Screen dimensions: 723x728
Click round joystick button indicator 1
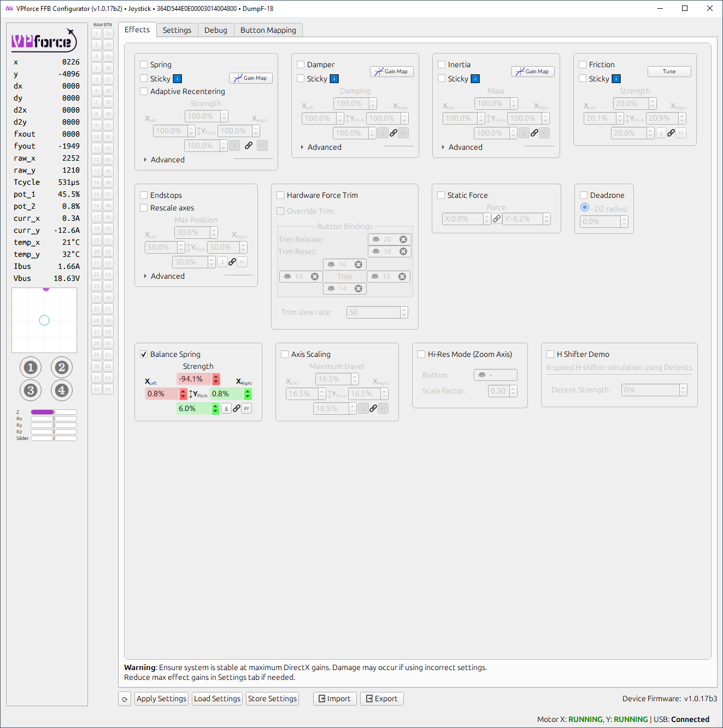[x=31, y=367]
